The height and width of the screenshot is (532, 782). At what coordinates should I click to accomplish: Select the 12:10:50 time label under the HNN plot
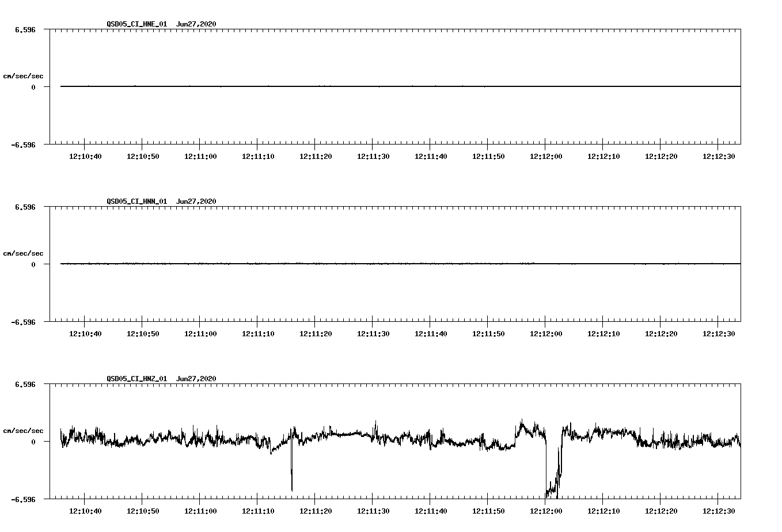143,334
